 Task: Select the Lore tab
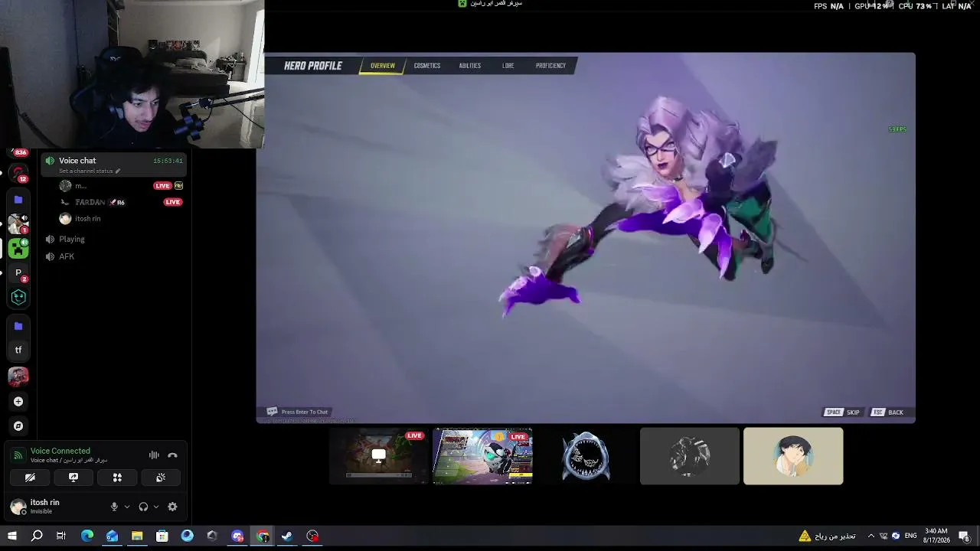click(508, 66)
